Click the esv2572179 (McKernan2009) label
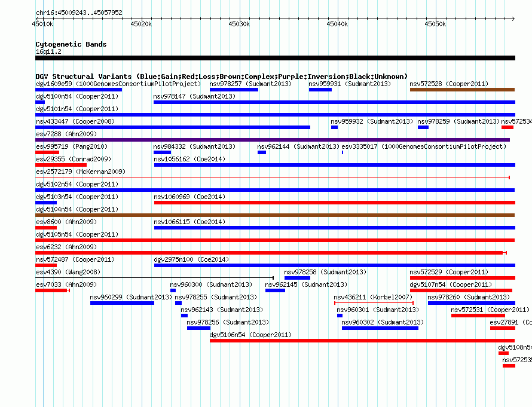This screenshot has height=407, width=532. [81, 172]
